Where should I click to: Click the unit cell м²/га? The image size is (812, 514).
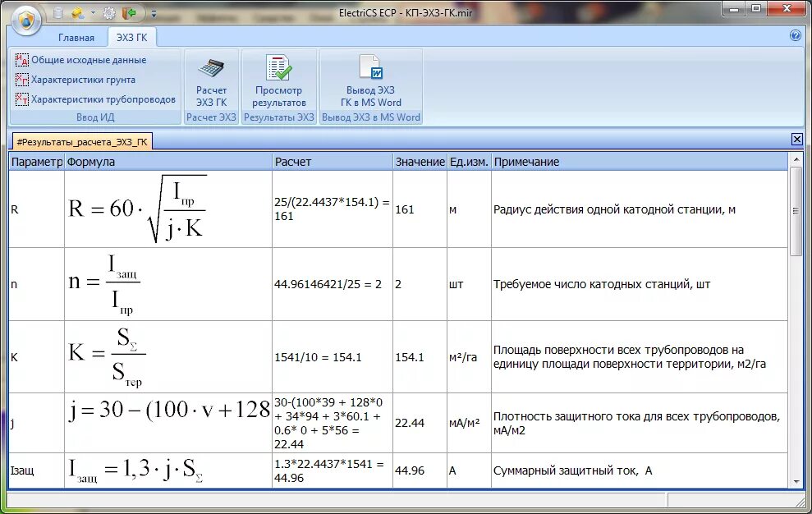[x=469, y=357]
